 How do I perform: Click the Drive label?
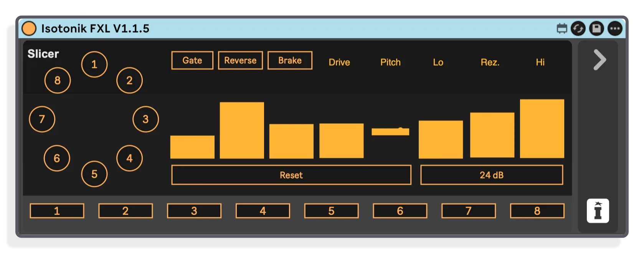coord(339,62)
